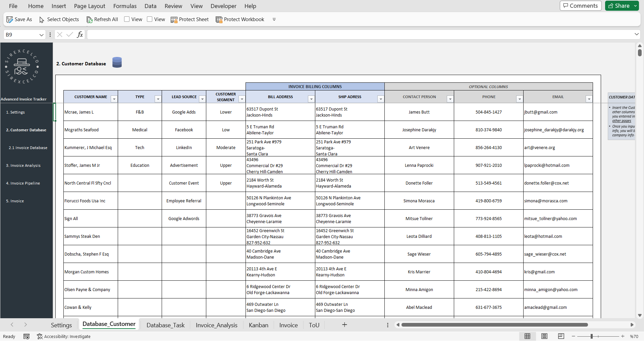Click into the formula bar input
Screen dimensions: 644x341
click(360, 35)
